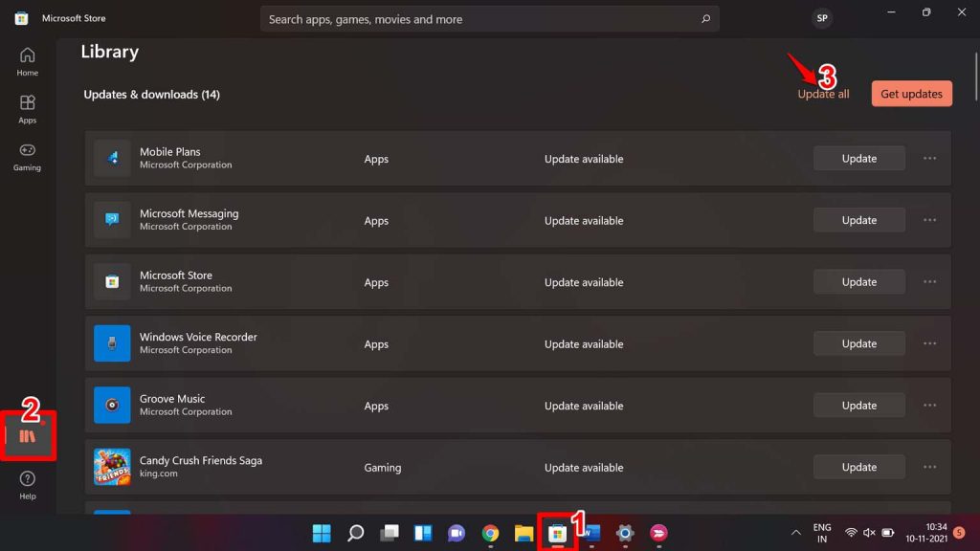The image size is (980, 551).
Task: Click in the Store search bar
Action: 489,18
